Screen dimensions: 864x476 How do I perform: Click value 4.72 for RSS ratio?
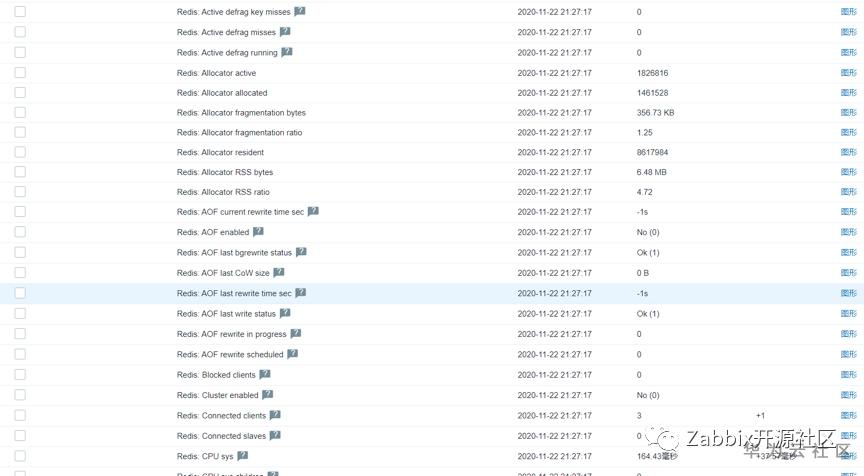pyautogui.click(x=644, y=192)
